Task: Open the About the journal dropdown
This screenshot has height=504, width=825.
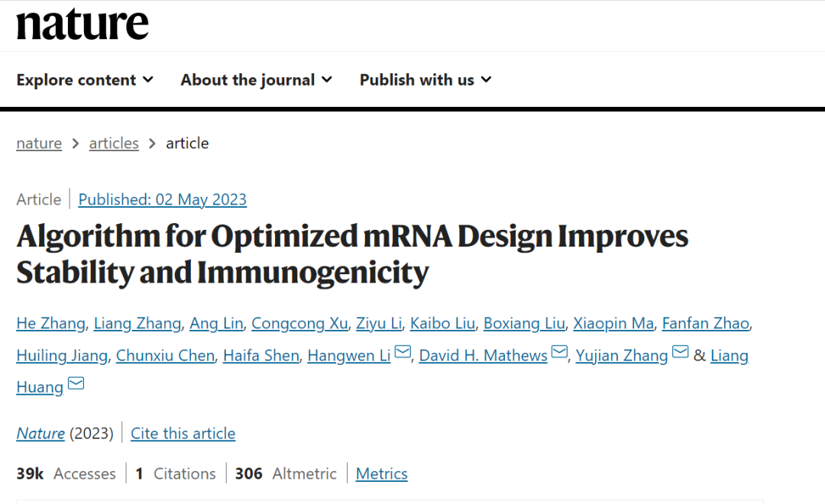Action: (x=256, y=80)
